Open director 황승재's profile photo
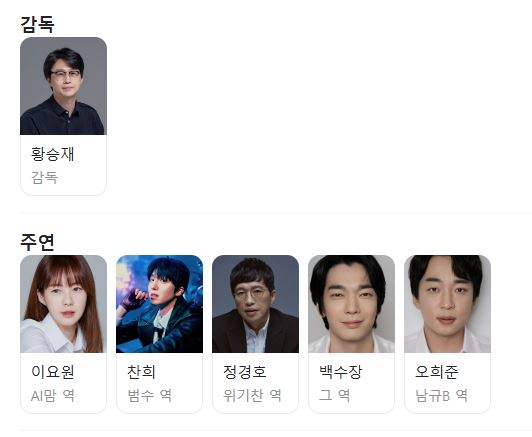This screenshot has width=532, height=437. click(x=63, y=86)
